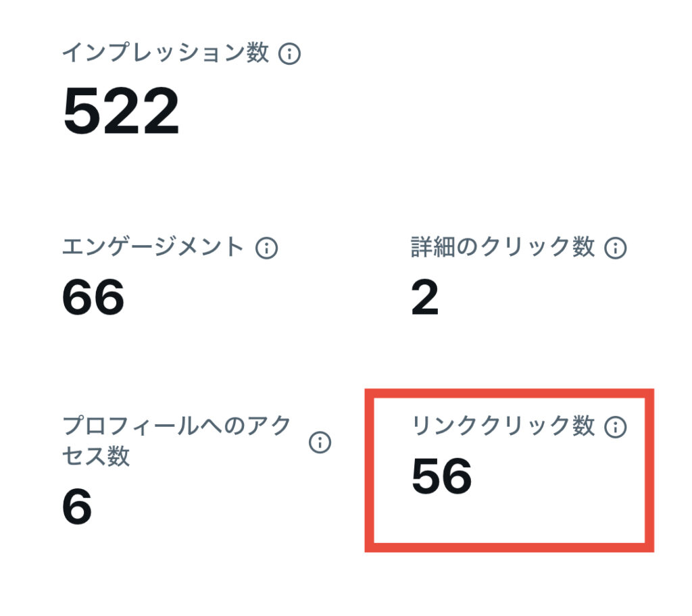The image size is (692, 616).
Task: Click the info icon beside リンククリック数
Action: (615, 427)
